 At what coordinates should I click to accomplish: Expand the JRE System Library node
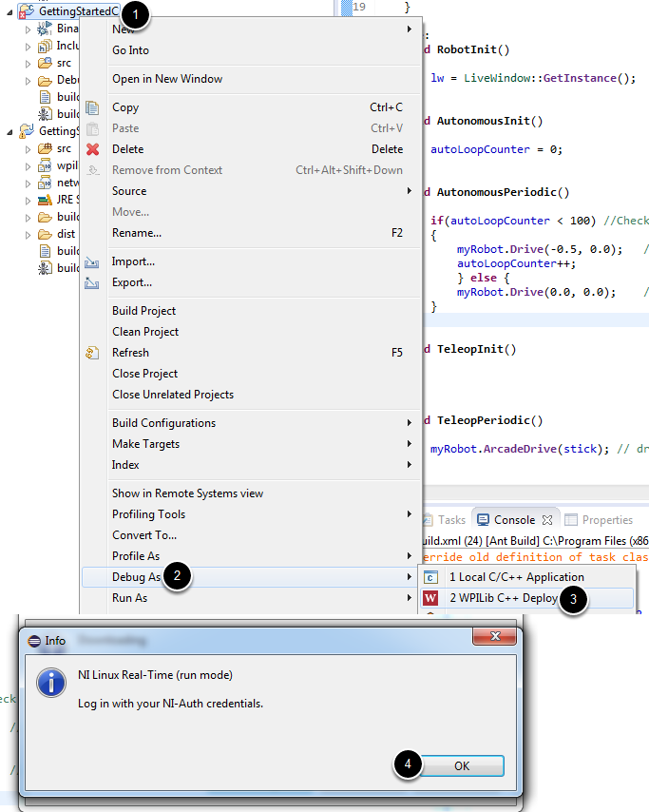coord(28,201)
